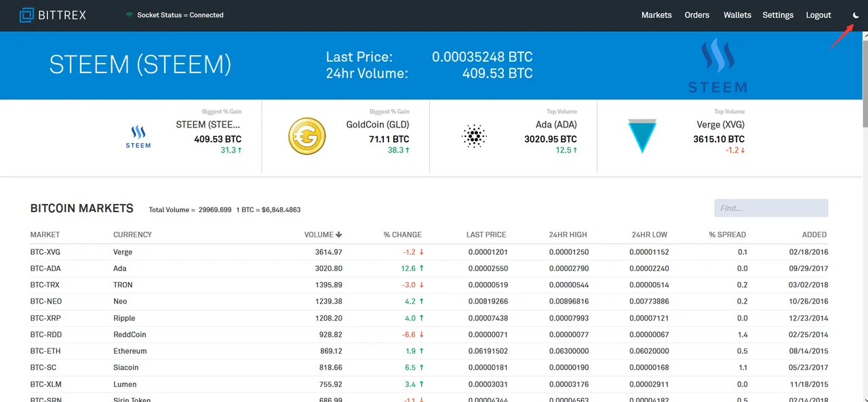The width and height of the screenshot is (868, 402).
Task: Open the BTC-TRX market row
Action: (429, 285)
